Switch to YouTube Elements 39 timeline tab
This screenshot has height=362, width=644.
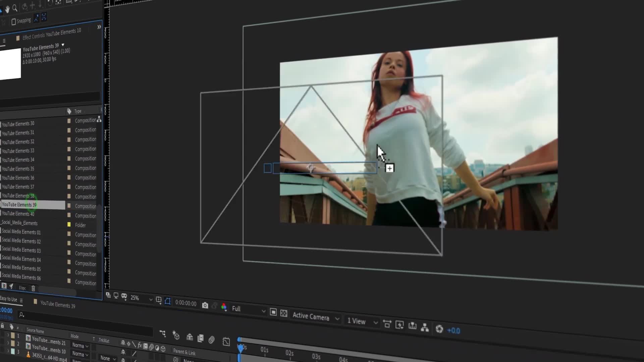58,304
